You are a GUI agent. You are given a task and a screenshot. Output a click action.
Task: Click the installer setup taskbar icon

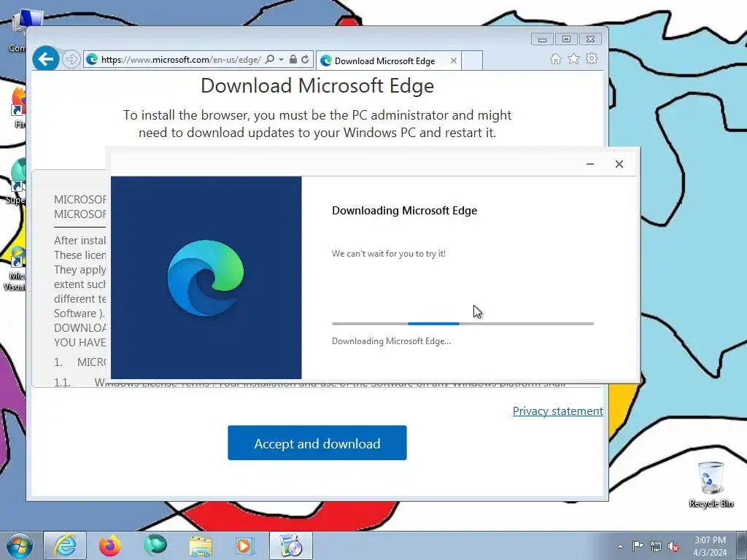[291, 545]
